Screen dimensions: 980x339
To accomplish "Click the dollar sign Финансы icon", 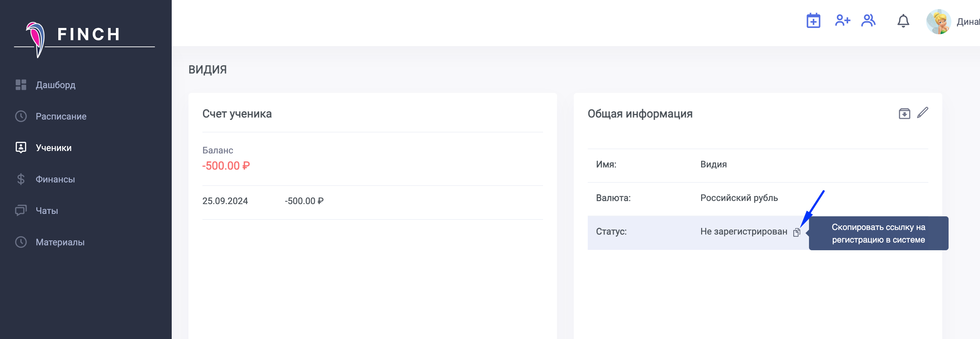I will [21, 179].
